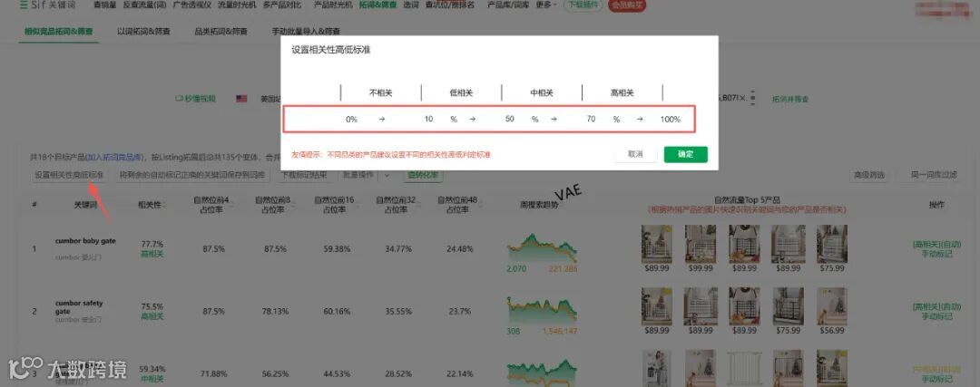Click the red 会员购买 button
Screen dimensions: 980x387
tap(627, 5)
